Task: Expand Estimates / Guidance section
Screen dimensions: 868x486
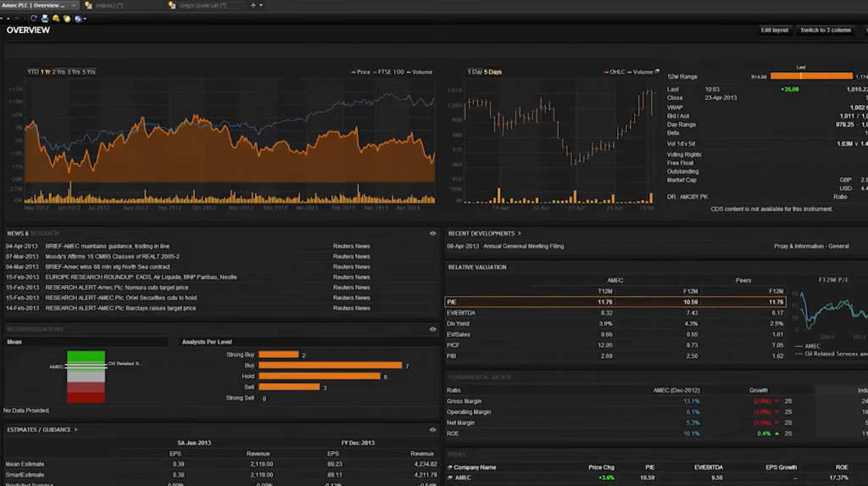Action: (x=75, y=430)
